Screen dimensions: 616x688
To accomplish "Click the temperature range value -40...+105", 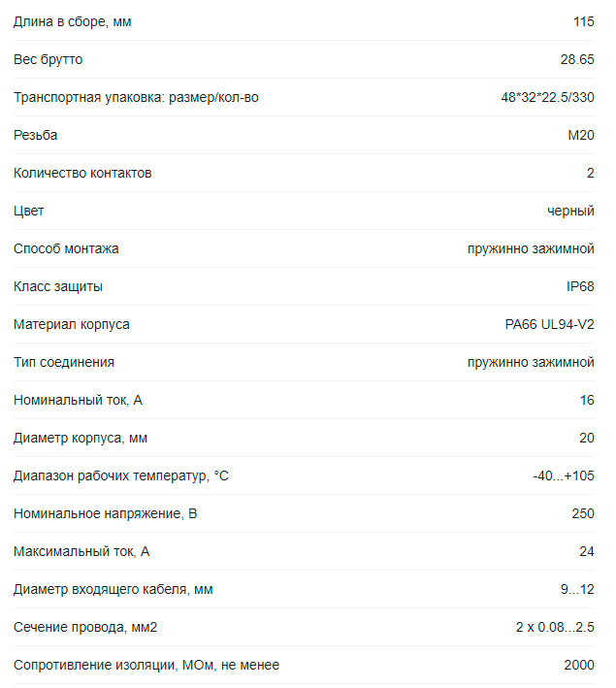I will 564,476.
